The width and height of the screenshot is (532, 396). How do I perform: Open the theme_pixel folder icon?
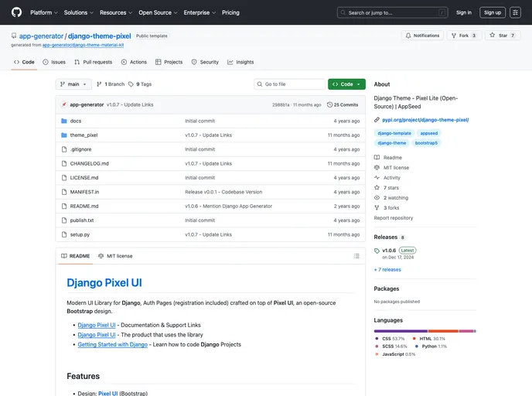pos(64,135)
